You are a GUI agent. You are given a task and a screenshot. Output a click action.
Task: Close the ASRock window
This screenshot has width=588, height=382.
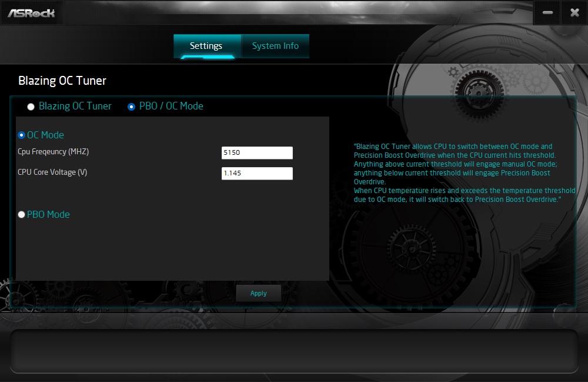click(574, 13)
